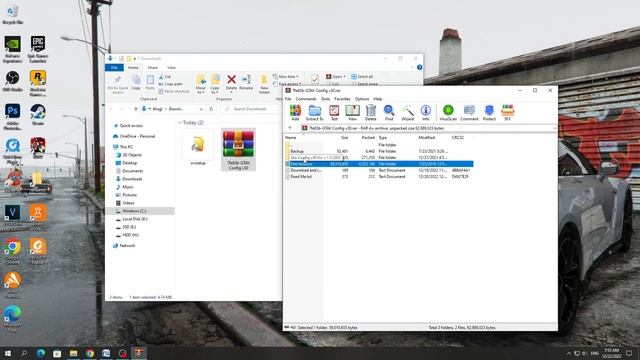Click the Add button in WinRAR toolbar

click(295, 112)
